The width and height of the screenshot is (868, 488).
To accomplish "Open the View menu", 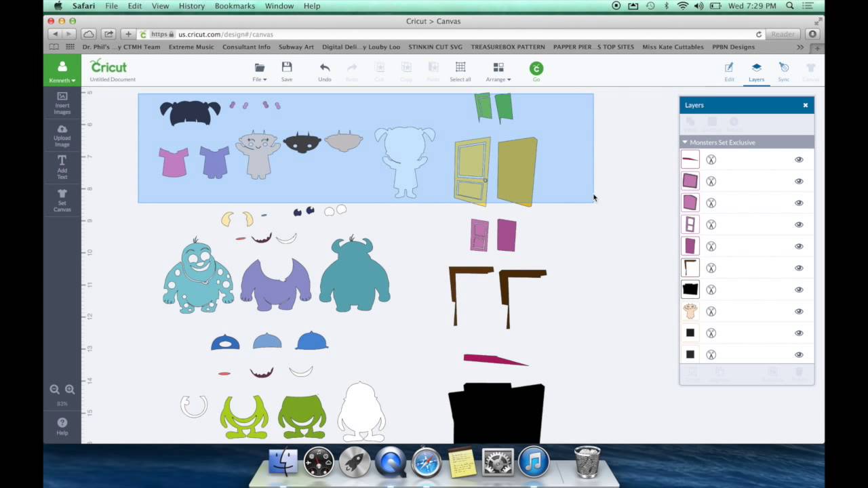I will [x=160, y=6].
